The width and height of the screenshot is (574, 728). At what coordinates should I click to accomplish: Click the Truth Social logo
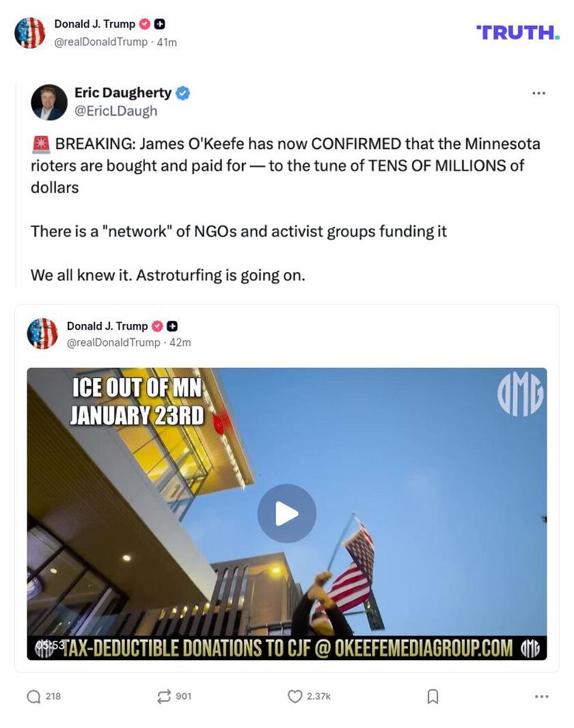click(518, 32)
